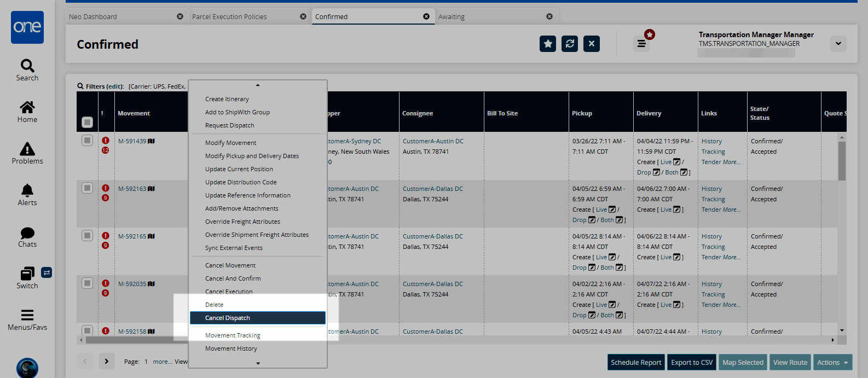The height and width of the screenshot is (378, 868).
Task: Open CustomerA-Austin DC consignee link
Action: pos(433,141)
